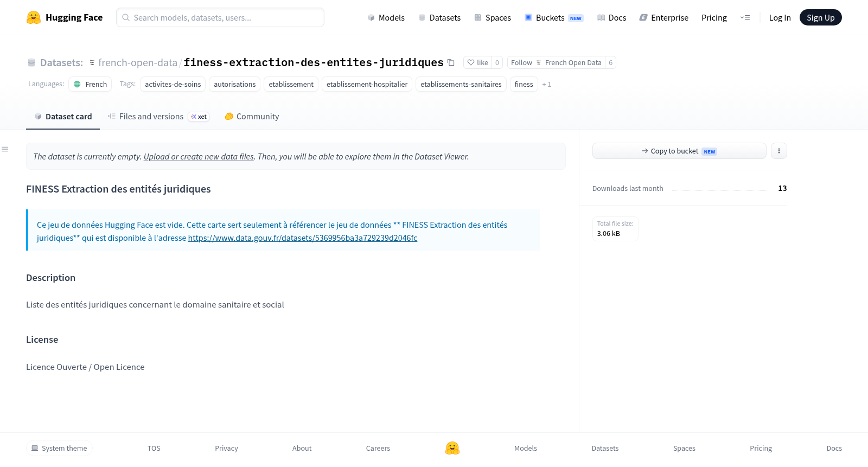868x467 pixels.
Task: Open the data.gouv.fr dataset link
Action: (303, 238)
